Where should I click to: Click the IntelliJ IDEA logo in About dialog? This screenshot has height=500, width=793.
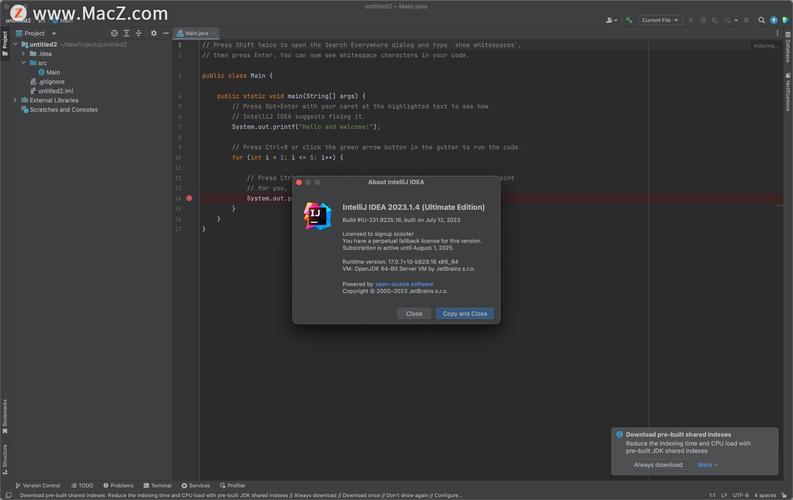pyautogui.click(x=317, y=216)
